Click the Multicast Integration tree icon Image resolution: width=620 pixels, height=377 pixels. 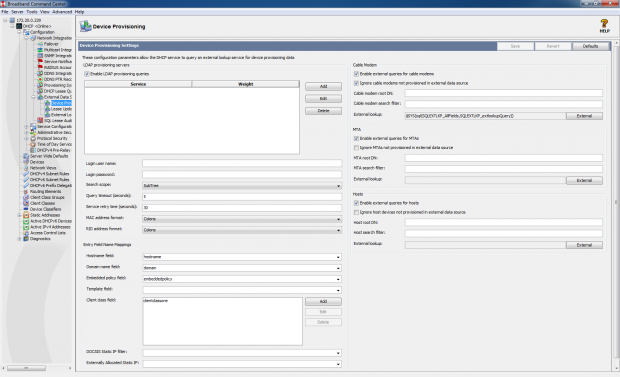(x=40, y=50)
